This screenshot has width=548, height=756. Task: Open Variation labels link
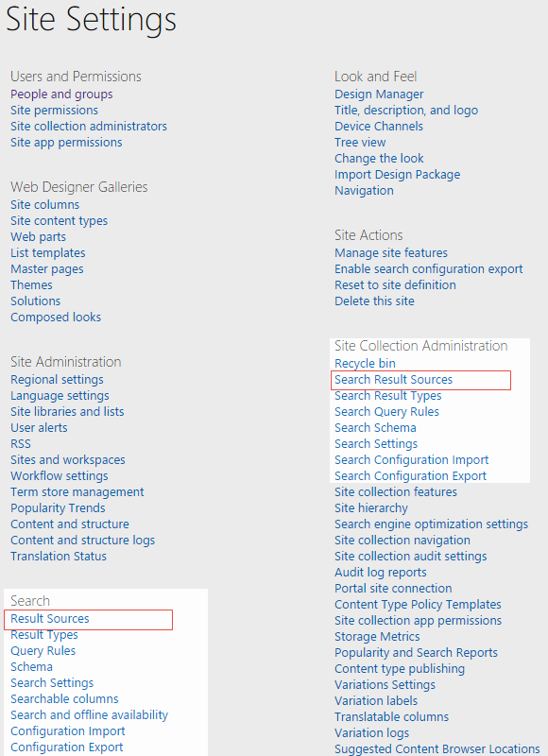tap(376, 700)
